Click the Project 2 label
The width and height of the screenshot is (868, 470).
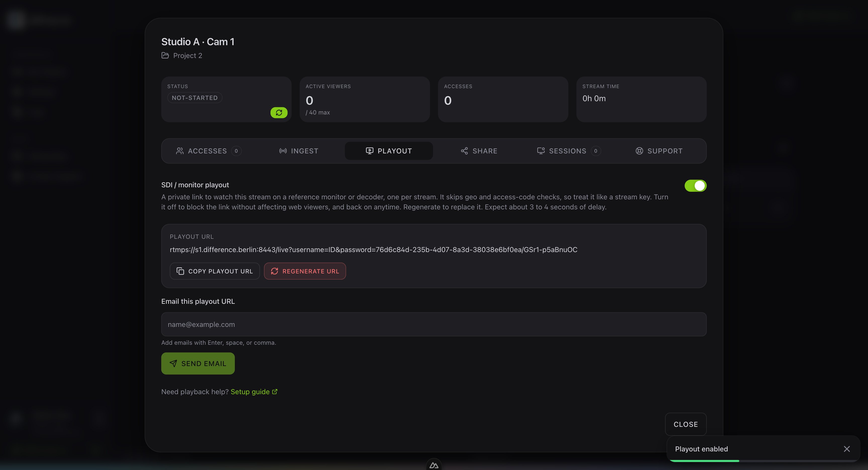(188, 55)
